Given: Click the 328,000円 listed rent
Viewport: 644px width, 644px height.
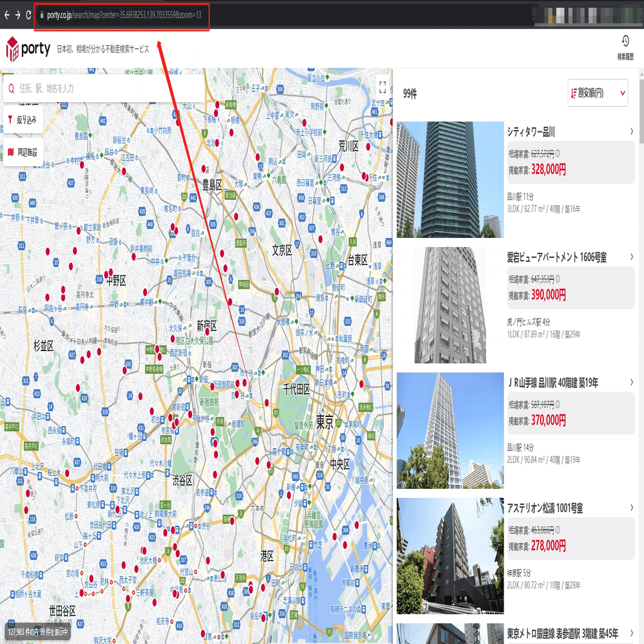Looking at the screenshot, I should (x=548, y=169).
